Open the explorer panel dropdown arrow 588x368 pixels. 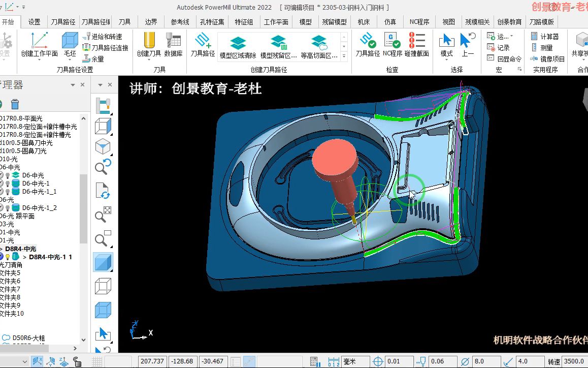pos(73,85)
